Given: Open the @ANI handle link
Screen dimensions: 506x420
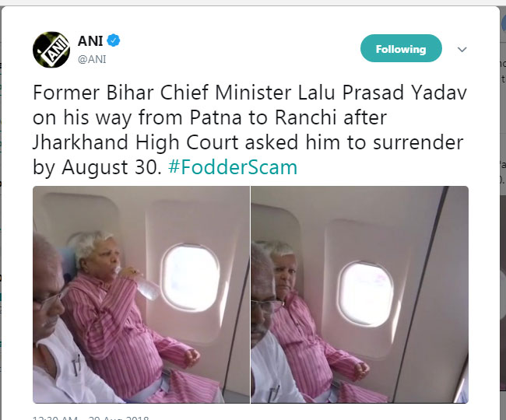Looking at the screenshot, I should 92,59.
